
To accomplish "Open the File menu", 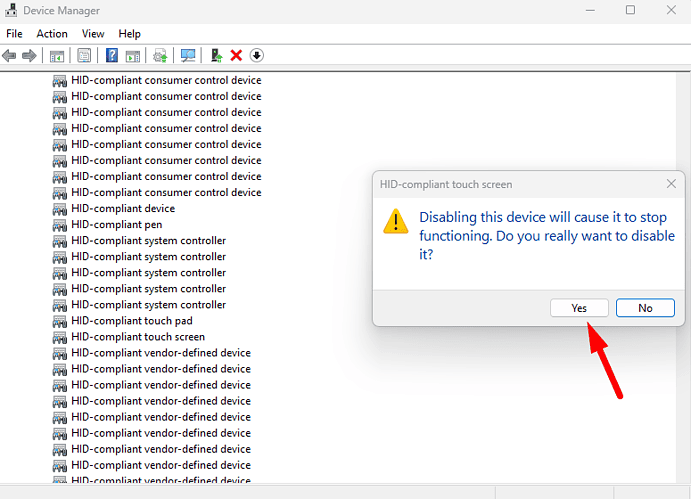I will tap(14, 33).
